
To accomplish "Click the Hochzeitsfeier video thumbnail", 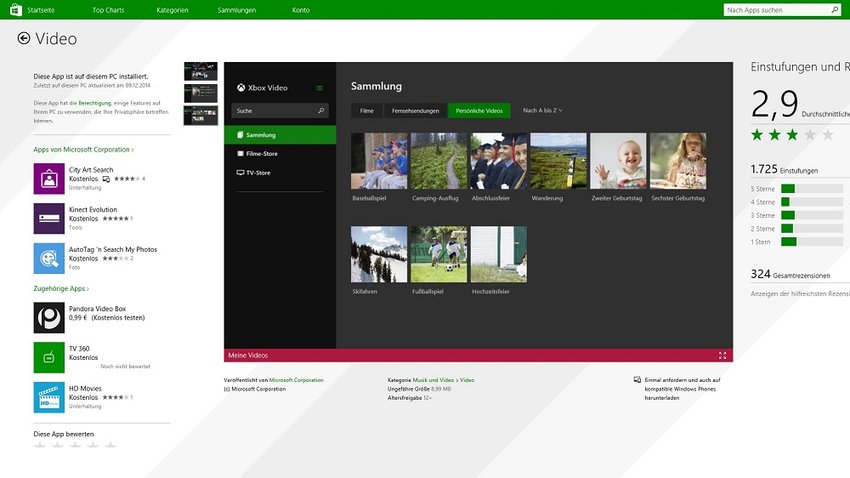I will click(499, 254).
